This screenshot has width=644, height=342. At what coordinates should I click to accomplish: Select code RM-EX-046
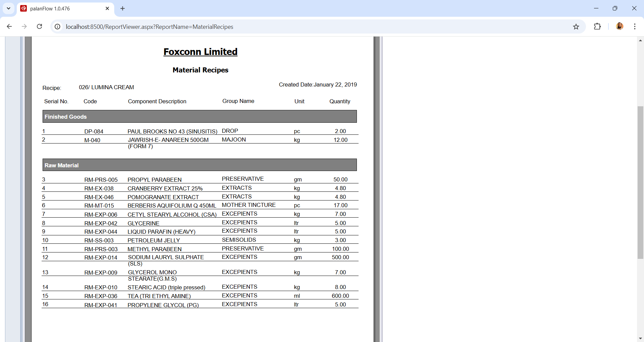[99, 197]
